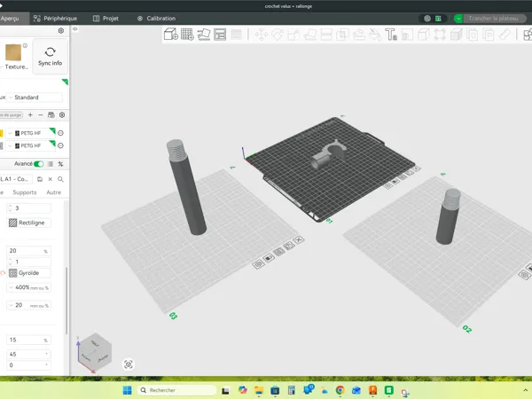
Task: Switch to the Périphérique tab
Action: coord(55,19)
